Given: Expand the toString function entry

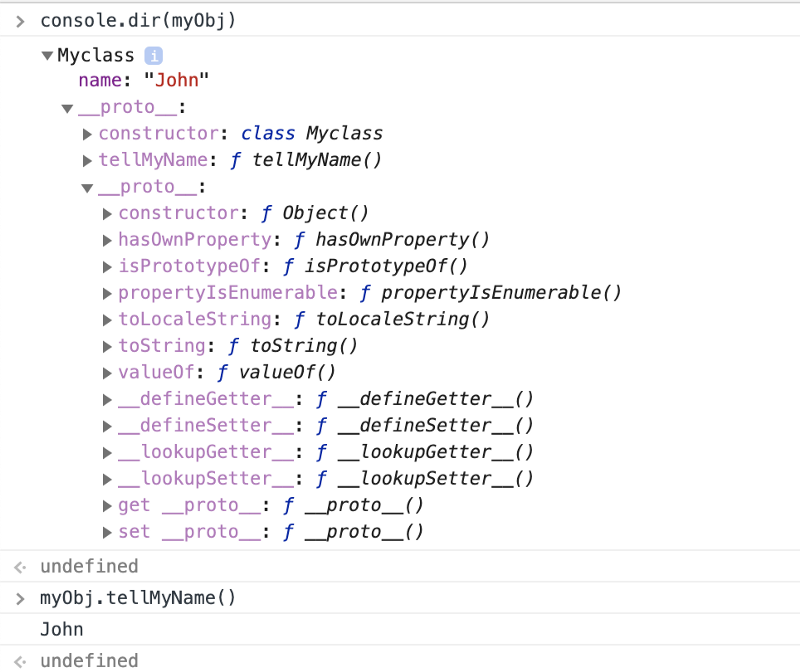Looking at the screenshot, I should pos(108,346).
